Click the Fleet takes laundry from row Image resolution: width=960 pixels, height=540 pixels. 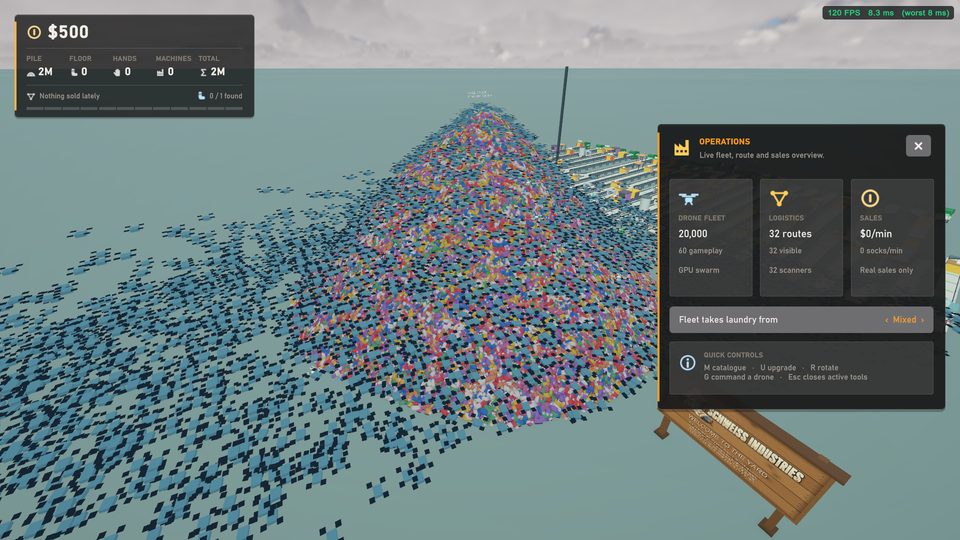coord(801,320)
